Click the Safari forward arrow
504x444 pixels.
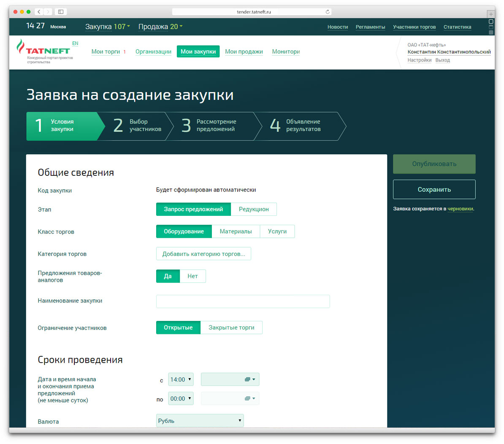click(48, 12)
